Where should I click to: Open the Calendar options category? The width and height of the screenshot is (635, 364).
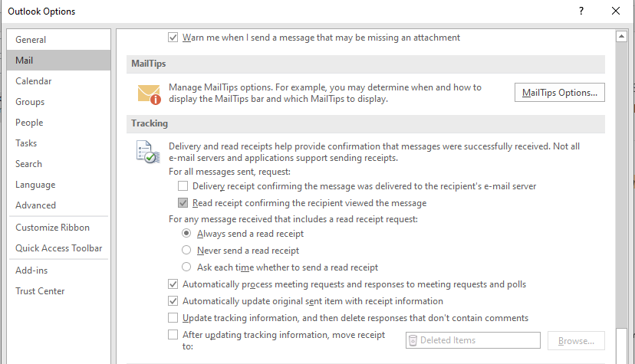pos(34,81)
